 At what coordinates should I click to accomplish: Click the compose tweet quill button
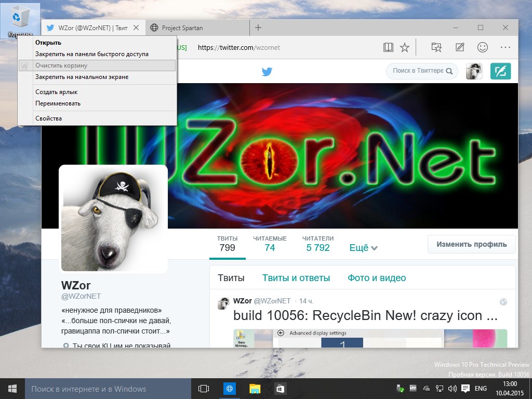pyautogui.click(x=500, y=71)
